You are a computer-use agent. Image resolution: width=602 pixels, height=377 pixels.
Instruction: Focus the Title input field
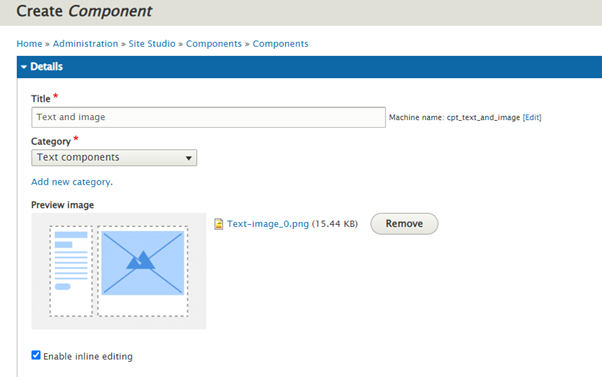click(x=208, y=117)
